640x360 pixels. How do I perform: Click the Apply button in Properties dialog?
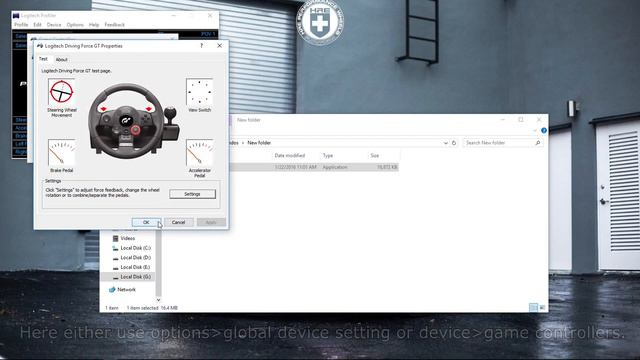click(211, 222)
